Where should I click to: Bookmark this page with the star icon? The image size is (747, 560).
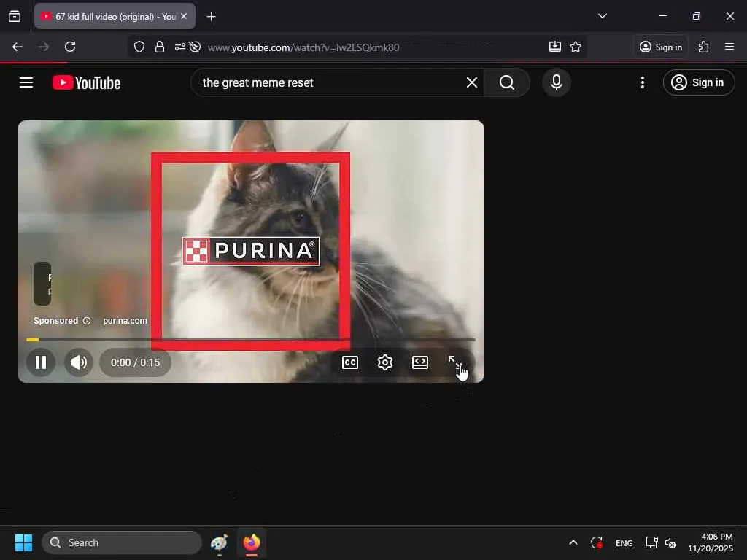[576, 47]
